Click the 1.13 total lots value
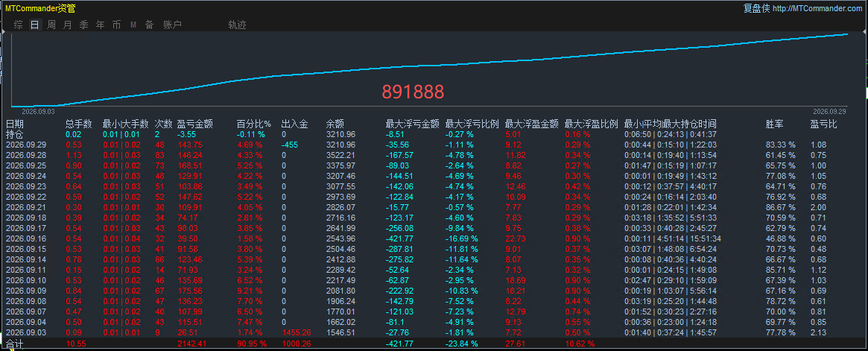 click(74, 155)
